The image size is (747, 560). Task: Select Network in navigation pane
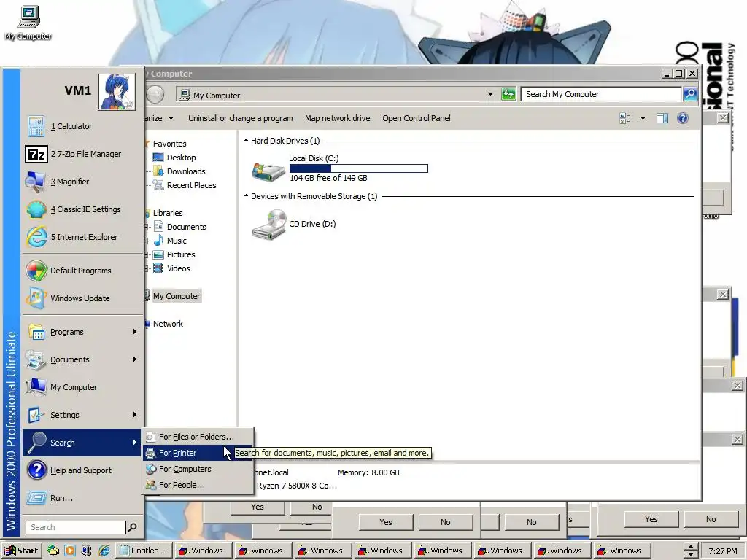tap(168, 324)
